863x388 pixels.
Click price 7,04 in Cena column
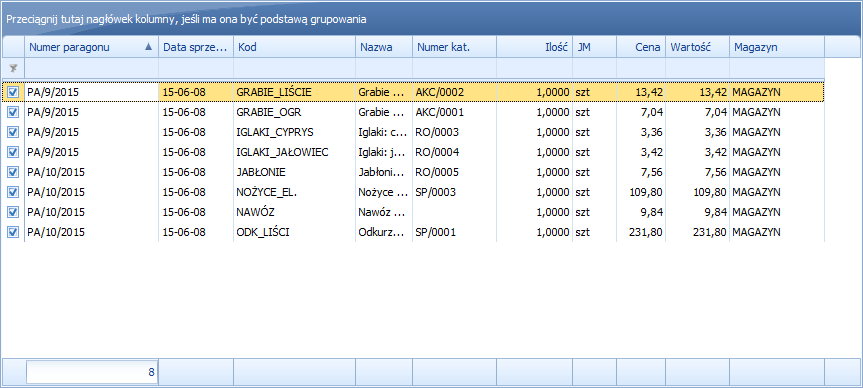(641, 112)
